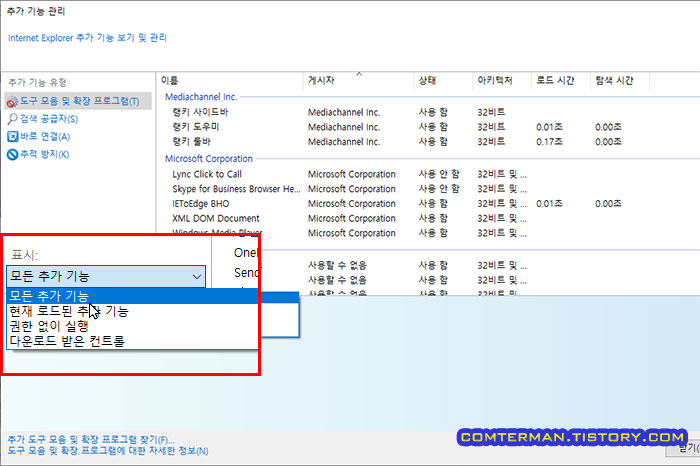Click 0.17초 load time of 랭키 툴바
The width and height of the screenshot is (700, 466).
[549, 141]
